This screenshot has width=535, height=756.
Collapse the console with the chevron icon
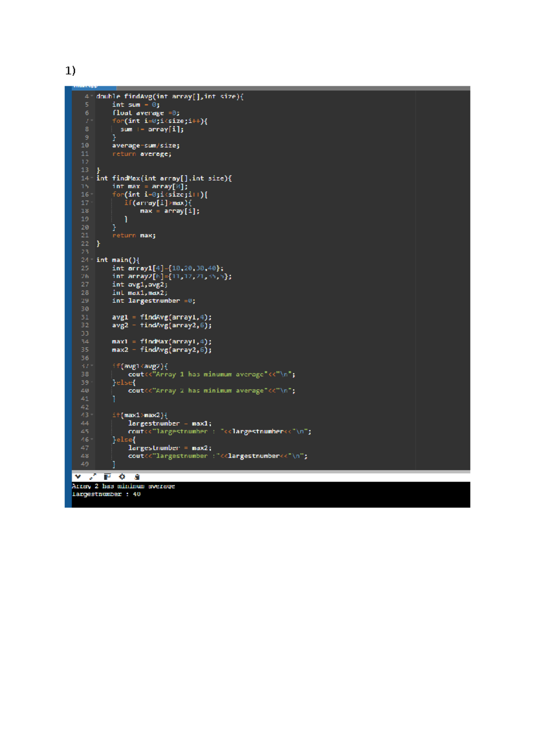[x=78, y=477]
